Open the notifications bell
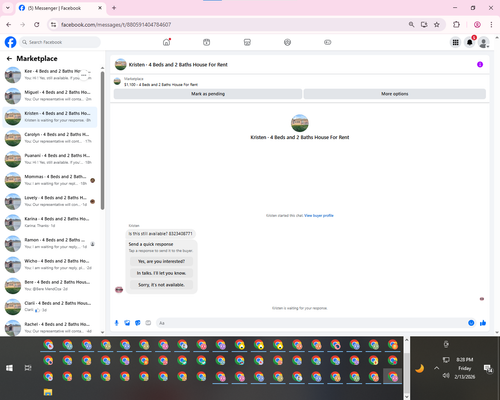The image size is (500, 400). point(470,42)
